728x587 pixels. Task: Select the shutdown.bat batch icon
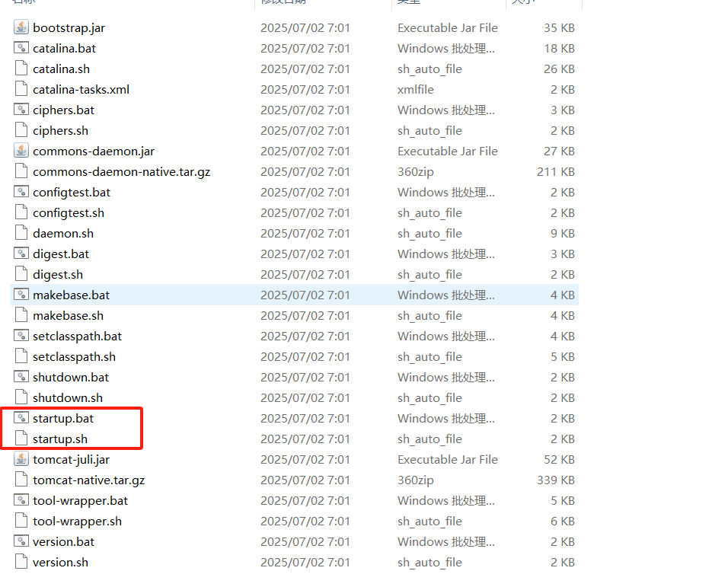coord(21,377)
